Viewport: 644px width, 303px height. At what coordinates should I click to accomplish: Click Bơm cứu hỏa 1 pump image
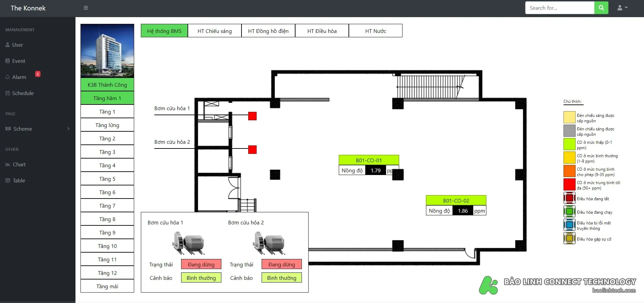pos(189,243)
